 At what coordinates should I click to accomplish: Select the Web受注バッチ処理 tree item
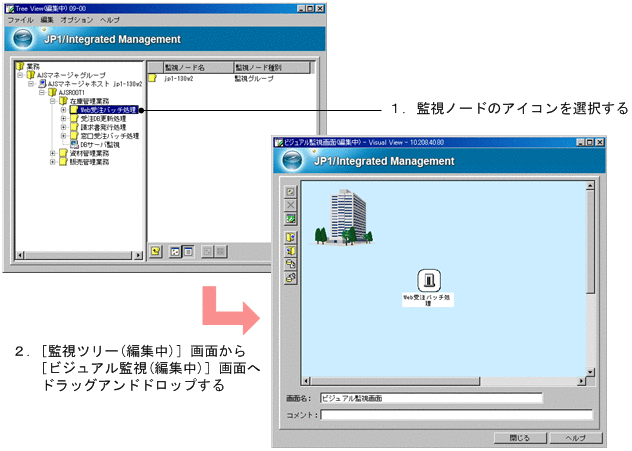pyautogui.click(x=108, y=110)
